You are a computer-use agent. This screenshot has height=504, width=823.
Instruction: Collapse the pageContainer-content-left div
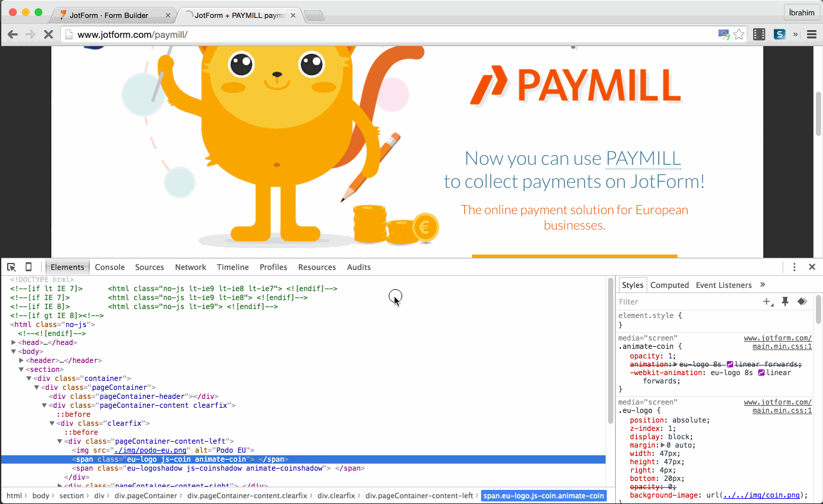[60, 442]
